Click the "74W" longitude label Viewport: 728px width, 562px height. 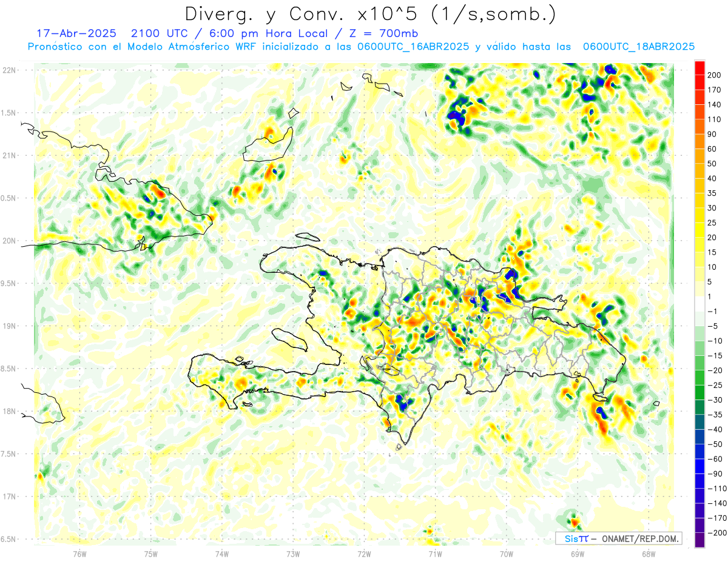pos(222,554)
